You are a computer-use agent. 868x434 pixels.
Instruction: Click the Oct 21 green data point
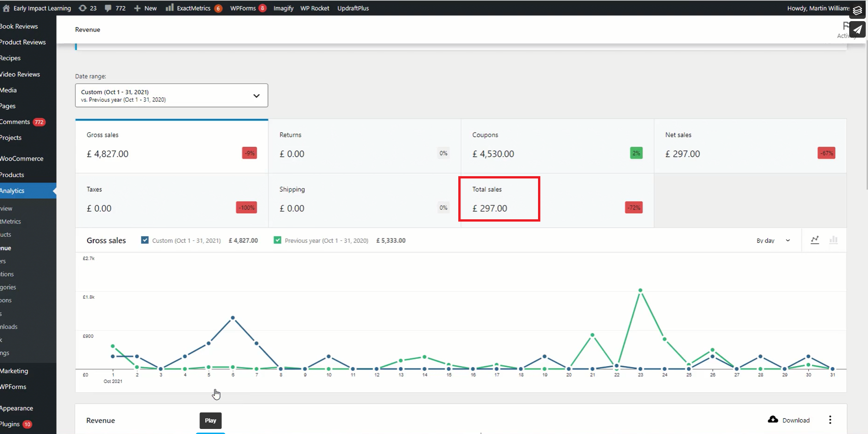tap(593, 335)
